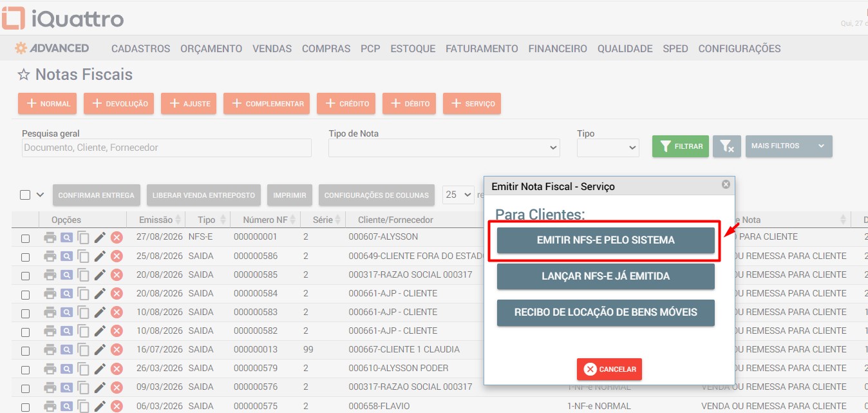Sort table by Número NF column

(265, 220)
